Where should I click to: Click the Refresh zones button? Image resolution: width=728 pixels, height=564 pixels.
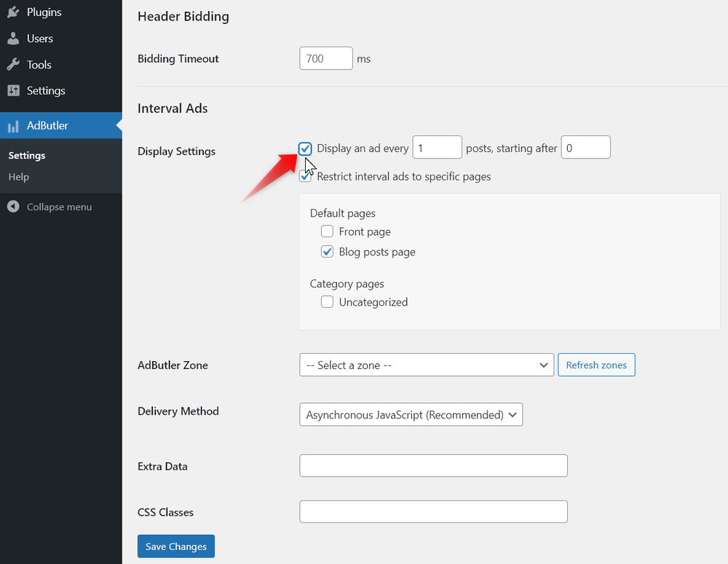point(596,365)
